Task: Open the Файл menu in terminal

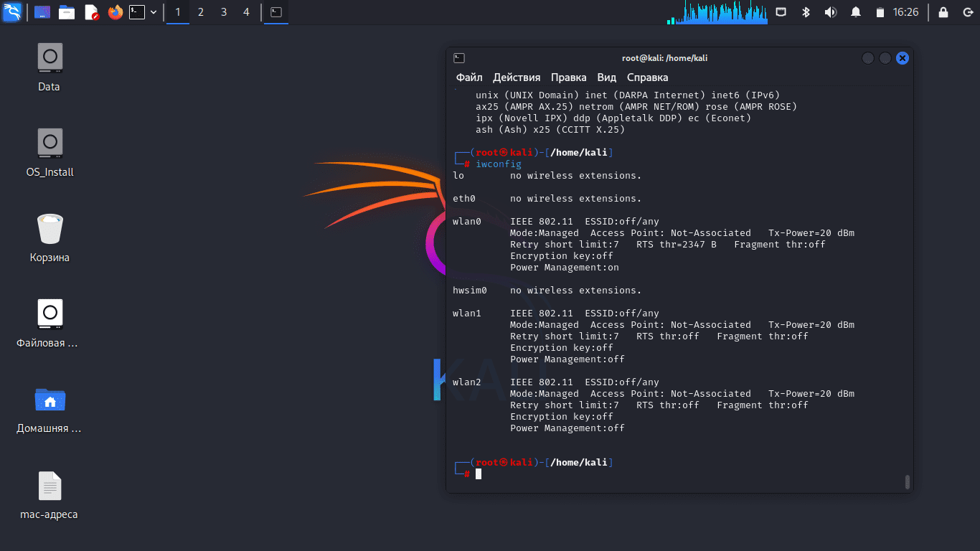Action: [469, 77]
